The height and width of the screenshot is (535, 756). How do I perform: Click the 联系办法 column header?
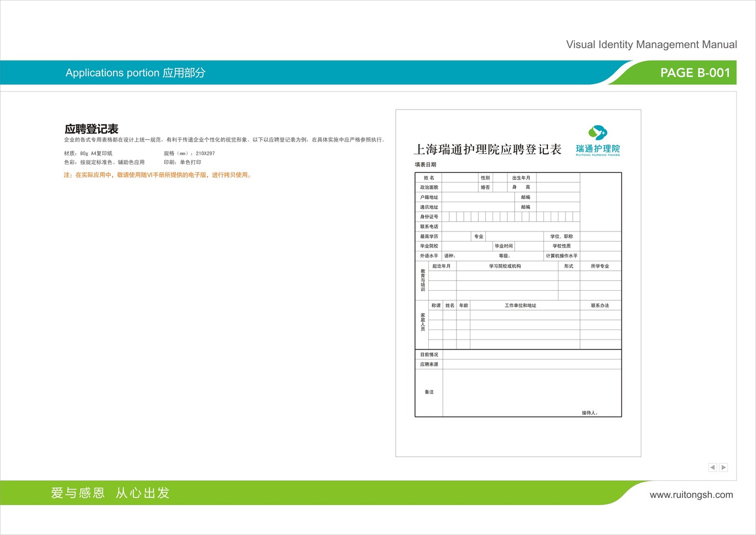click(x=600, y=306)
